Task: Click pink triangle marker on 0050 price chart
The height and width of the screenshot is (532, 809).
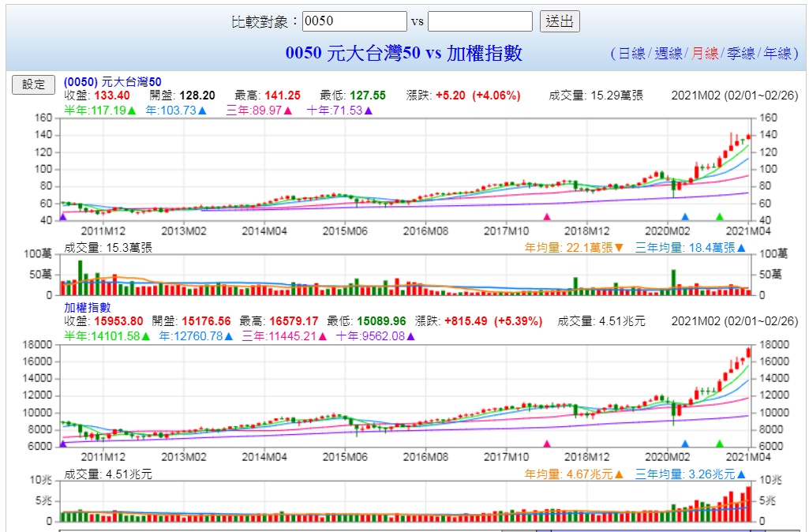Action: [547, 217]
